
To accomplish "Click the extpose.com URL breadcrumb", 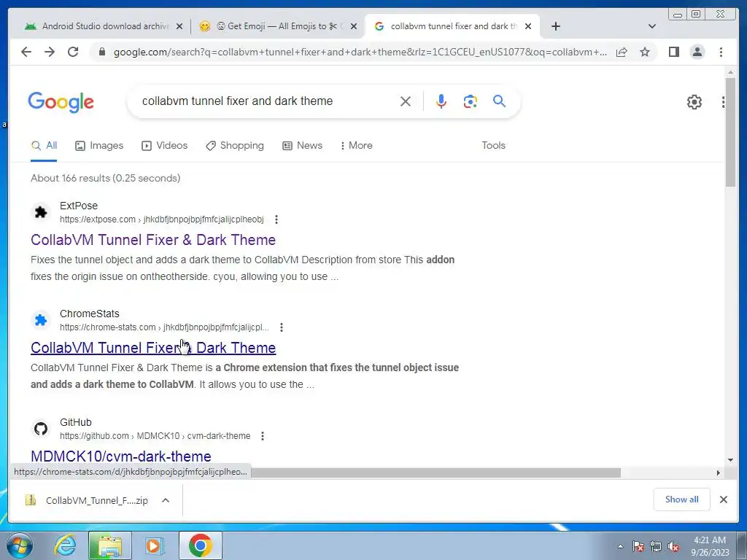I will pos(161,219).
